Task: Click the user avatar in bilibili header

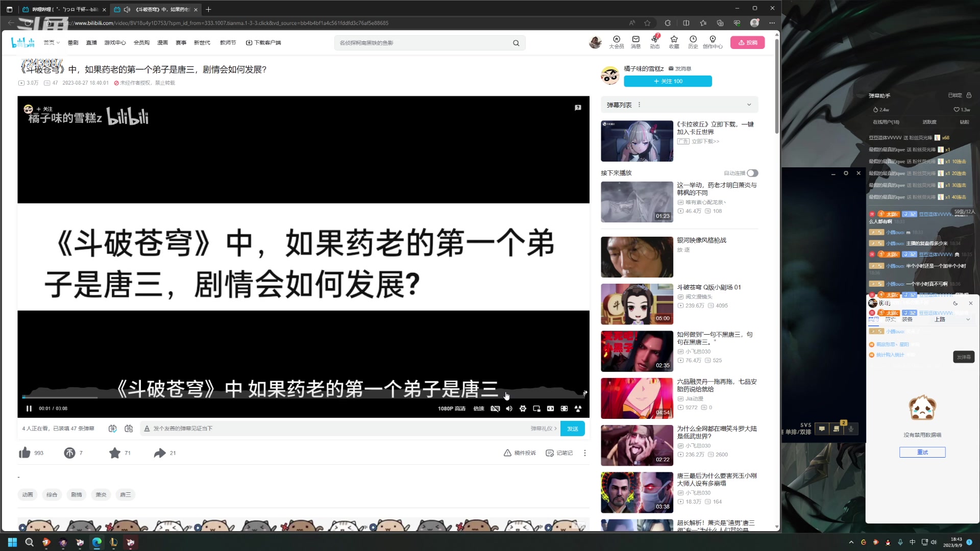Action: [595, 42]
